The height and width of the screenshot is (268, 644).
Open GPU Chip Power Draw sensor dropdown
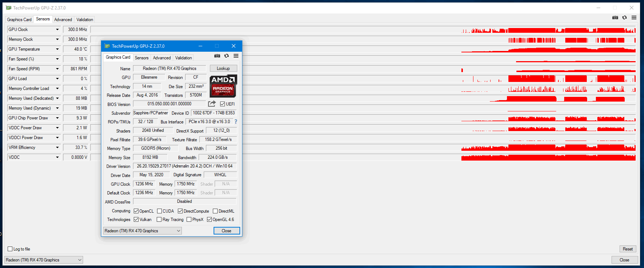click(57, 118)
